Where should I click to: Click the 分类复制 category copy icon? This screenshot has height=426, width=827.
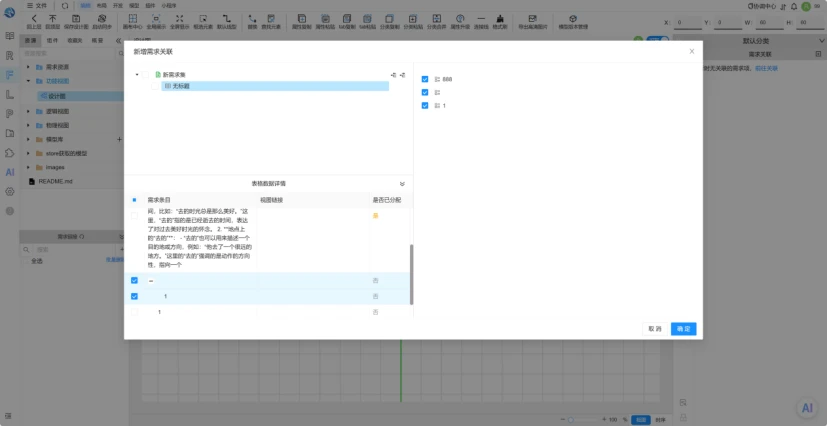(x=390, y=18)
